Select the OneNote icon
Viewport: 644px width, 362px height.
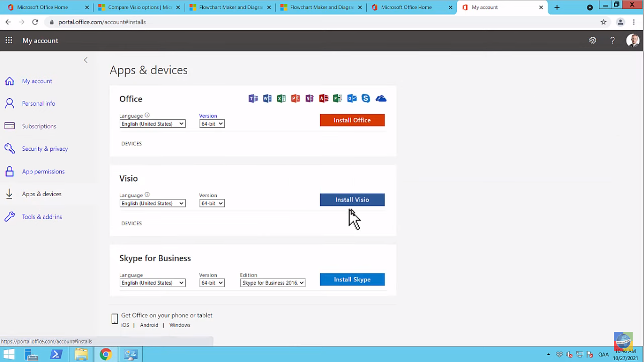point(309,98)
